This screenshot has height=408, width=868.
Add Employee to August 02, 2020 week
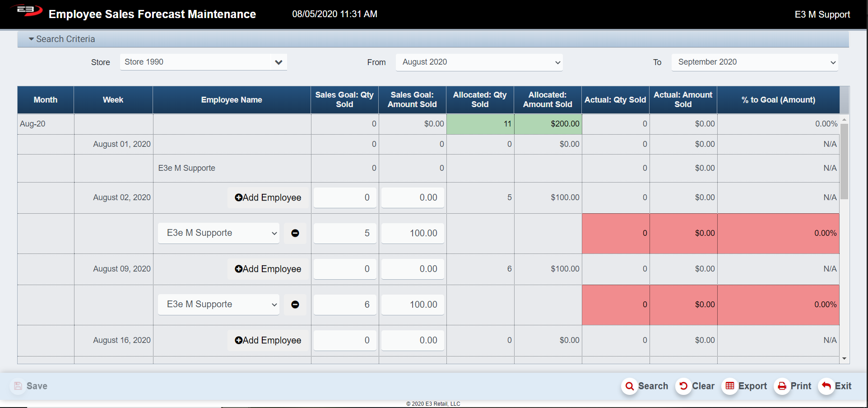268,198
